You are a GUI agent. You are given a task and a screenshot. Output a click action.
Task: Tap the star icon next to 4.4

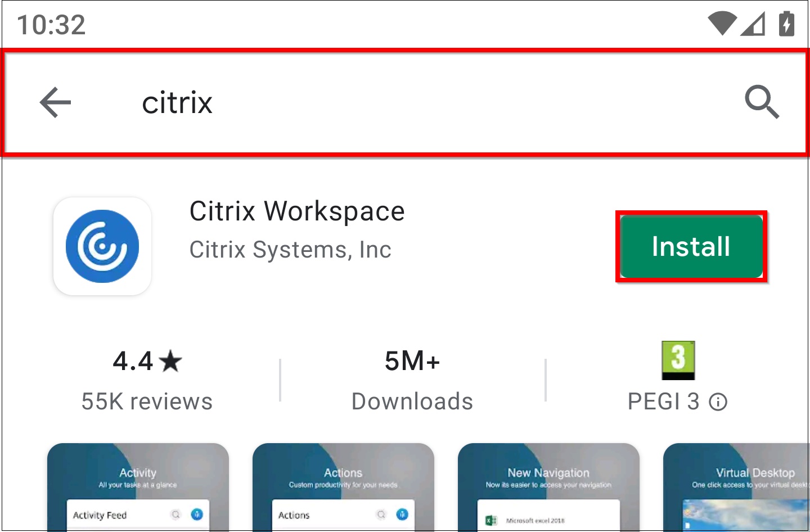[170, 360]
